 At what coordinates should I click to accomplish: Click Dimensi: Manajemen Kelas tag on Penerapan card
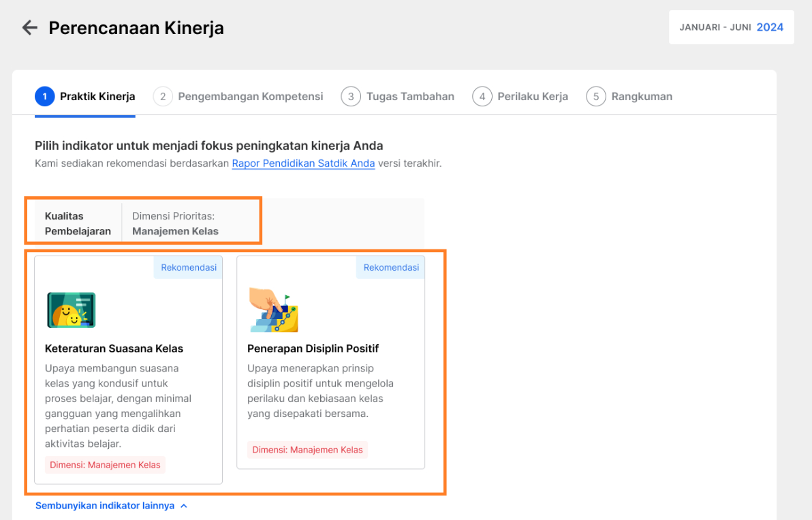(x=308, y=450)
